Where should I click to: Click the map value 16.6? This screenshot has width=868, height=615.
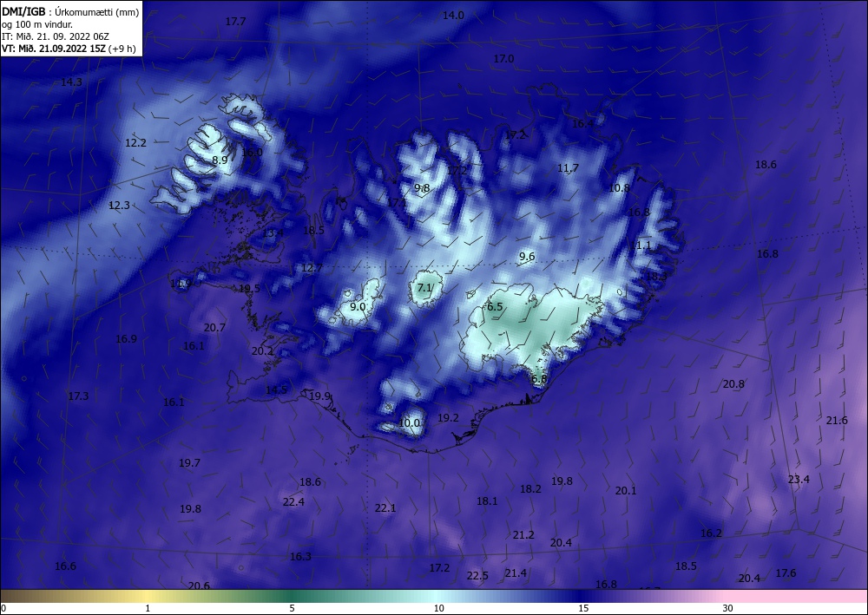(x=65, y=566)
